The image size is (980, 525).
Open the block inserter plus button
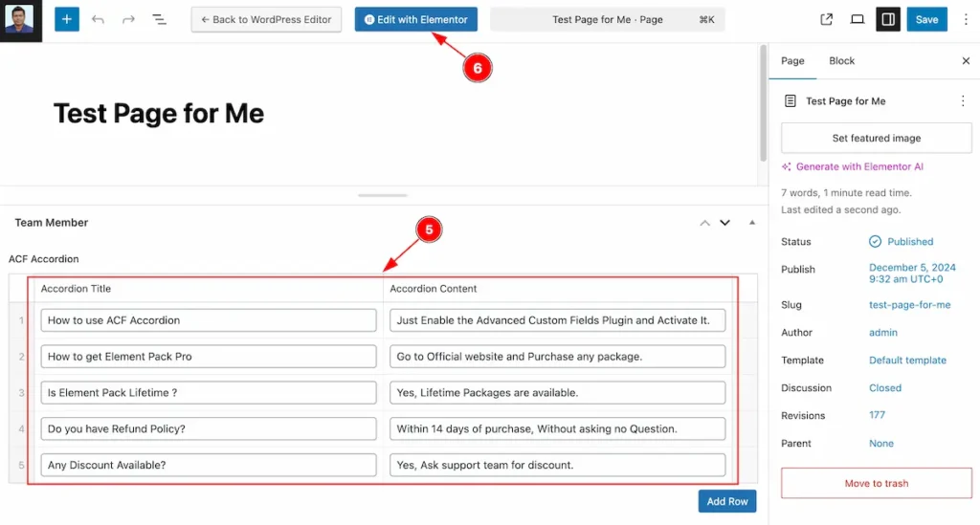pos(67,19)
